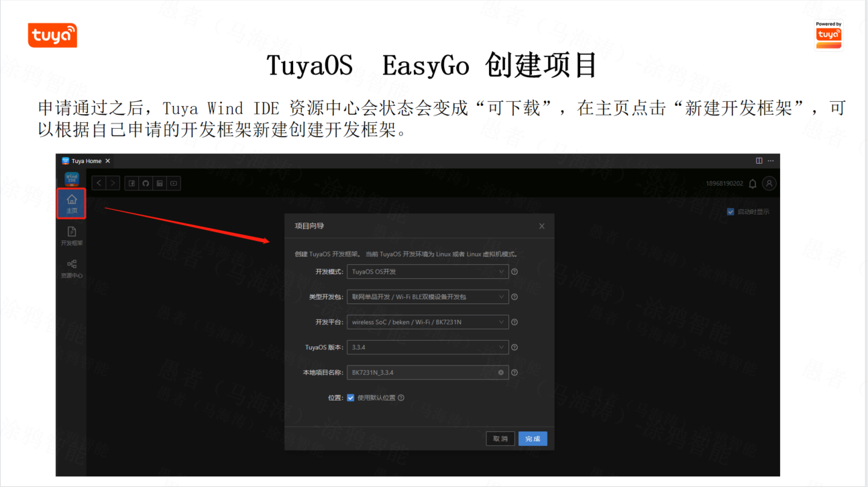Viewport: 868px width, 487px height.
Task: Click the account number 18968190202
Action: 724,183
